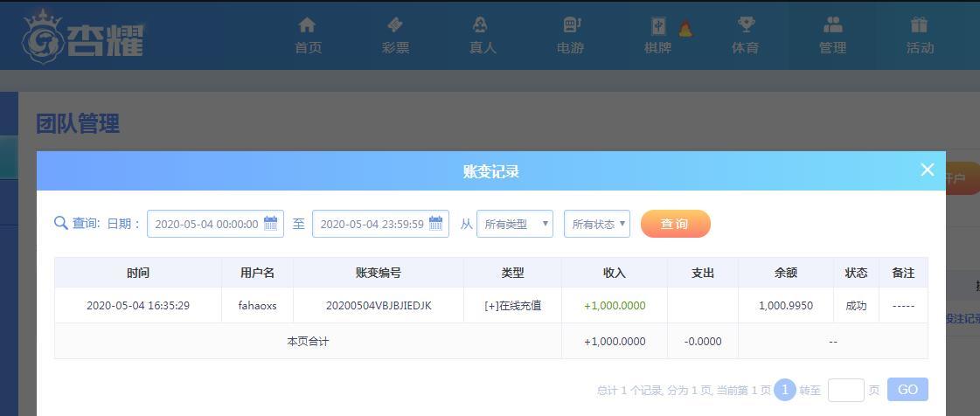Click the page number jump input box

pos(845,390)
